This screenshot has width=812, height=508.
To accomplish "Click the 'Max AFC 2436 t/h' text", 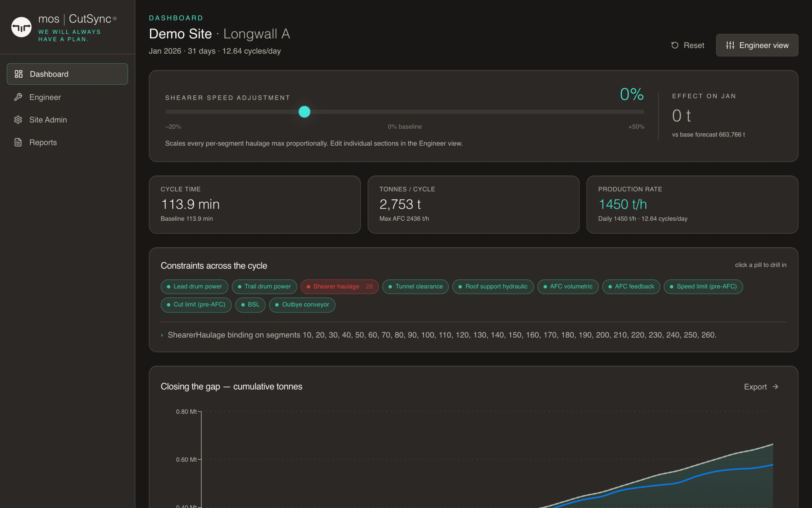I will (x=404, y=219).
